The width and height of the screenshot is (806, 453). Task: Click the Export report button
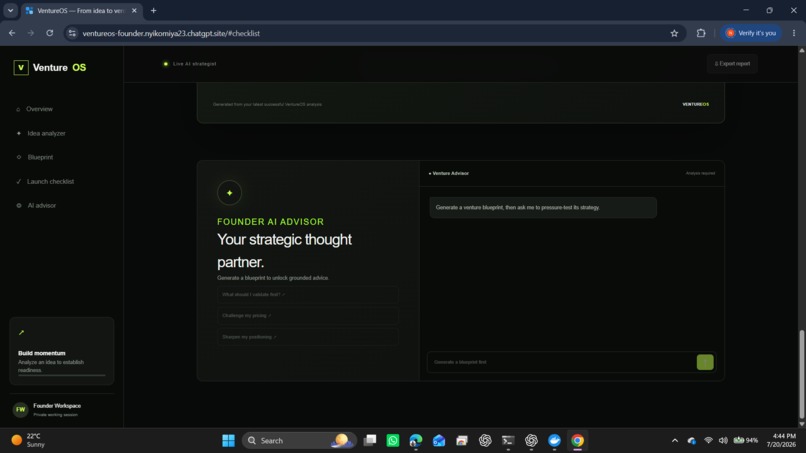tap(732, 64)
